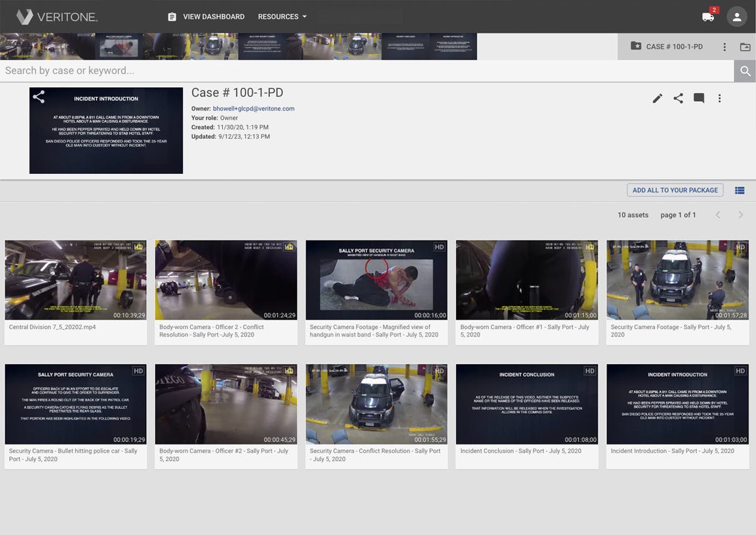The height and width of the screenshot is (535, 756).
Task: Click the magnifier search button
Action: click(x=745, y=71)
